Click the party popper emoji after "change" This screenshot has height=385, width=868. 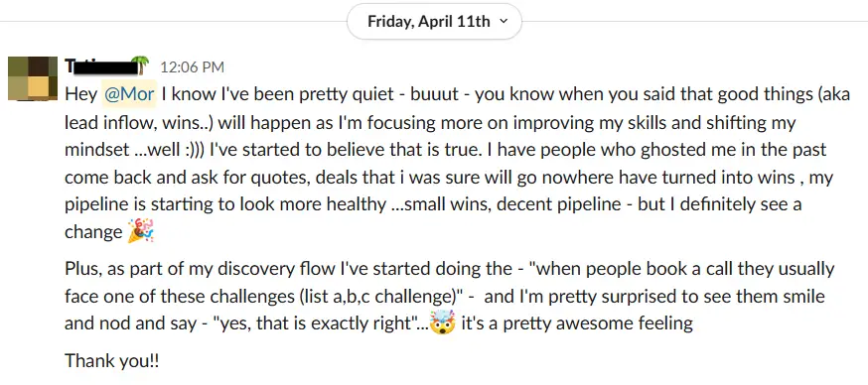click(x=140, y=232)
